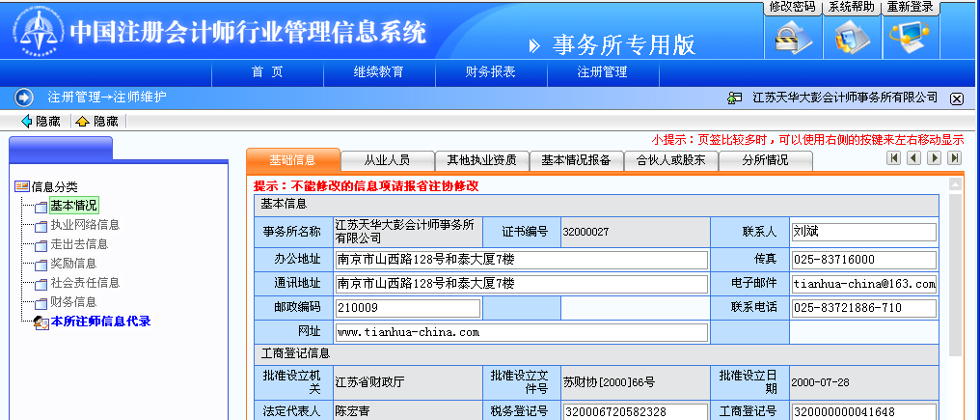Click the 证书编号 value 32000027
The width and height of the screenshot is (980, 420).
point(585,233)
